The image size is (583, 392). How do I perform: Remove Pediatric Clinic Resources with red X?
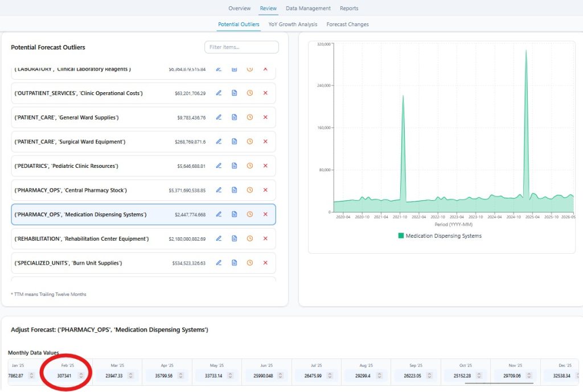[x=265, y=166]
